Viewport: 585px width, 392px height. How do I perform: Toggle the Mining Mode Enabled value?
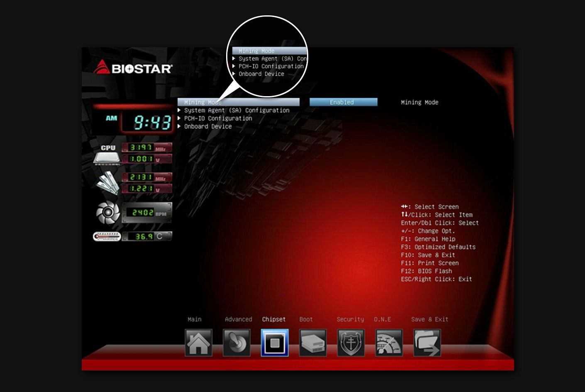click(x=343, y=102)
